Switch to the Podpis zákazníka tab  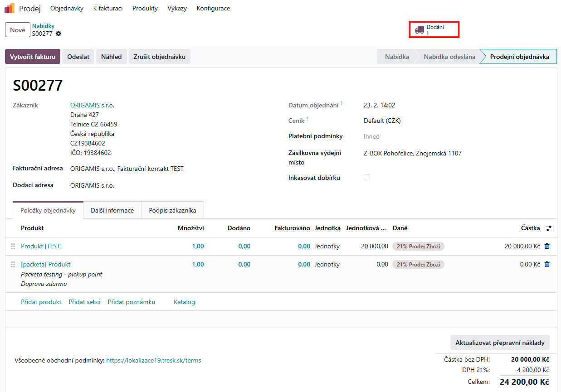click(172, 210)
